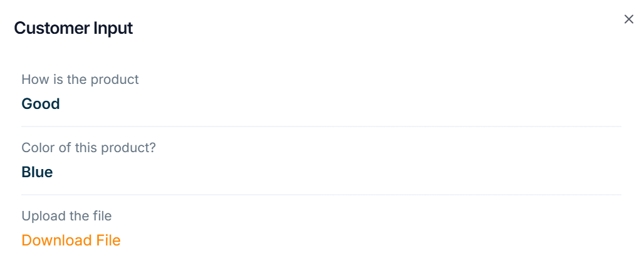Click the word 'File' in the orange link
The width and height of the screenshot is (644, 268).
click(x=108, y=240)
